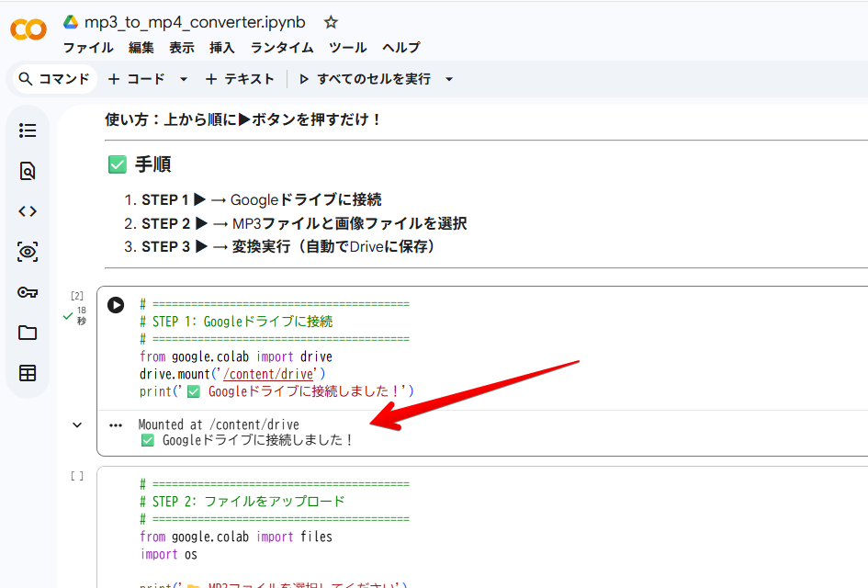The height and width of the screenshot is (588, 868).
Task: Open the コード dropdown arrow
Action: point(184,79)
